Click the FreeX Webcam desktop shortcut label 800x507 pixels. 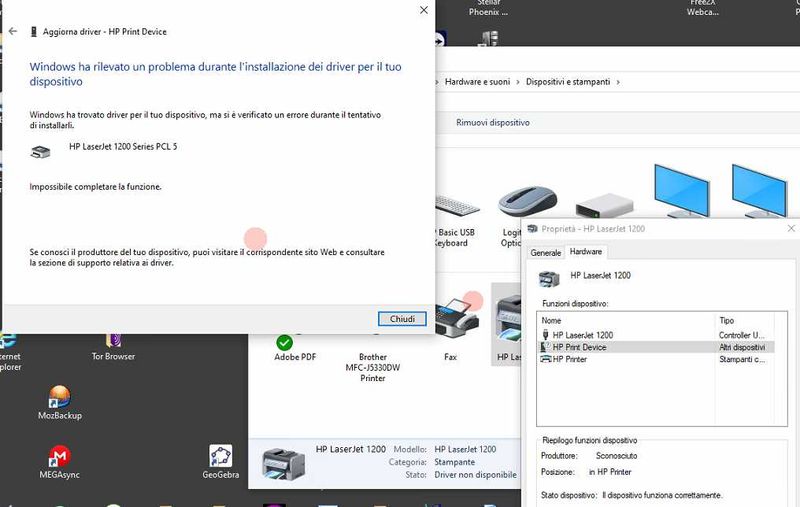click(x=703, y=8)
